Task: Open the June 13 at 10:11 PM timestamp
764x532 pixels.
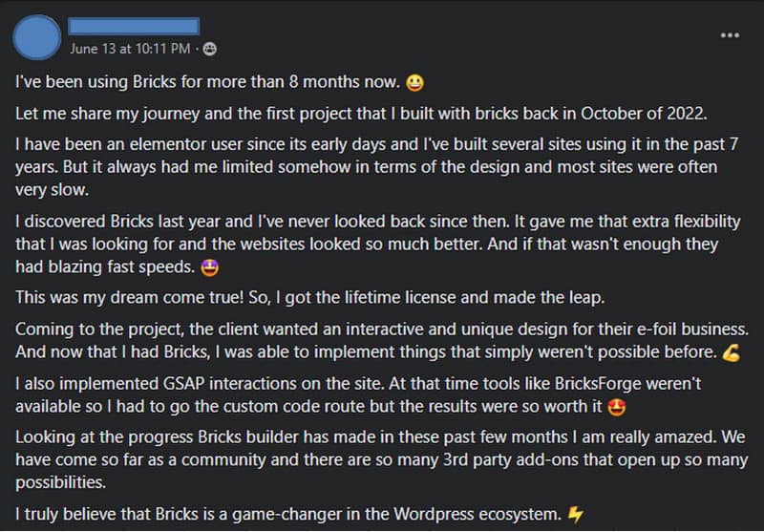Action: point(130,49)
